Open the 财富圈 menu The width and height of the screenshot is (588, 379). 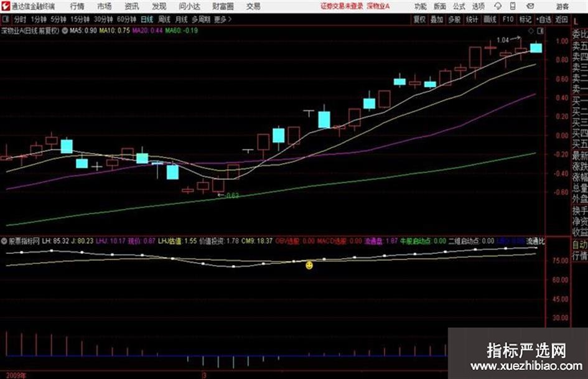[x=223, y=6]
